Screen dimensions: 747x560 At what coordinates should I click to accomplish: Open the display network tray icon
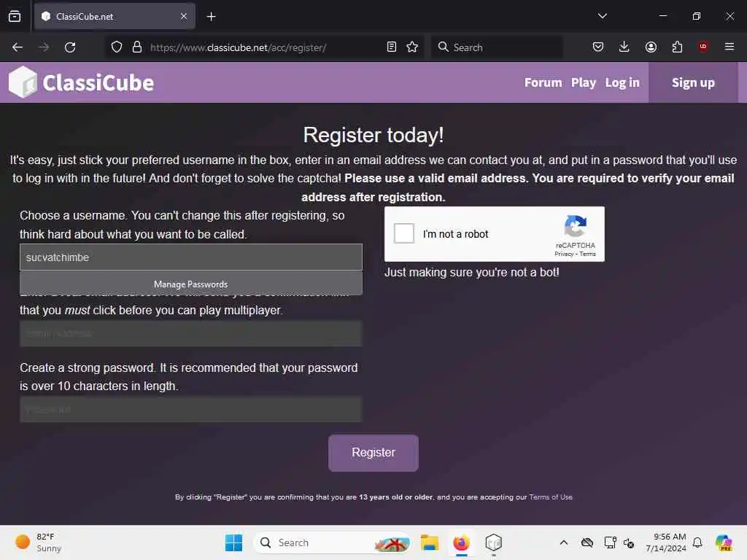tap(610, 542)
